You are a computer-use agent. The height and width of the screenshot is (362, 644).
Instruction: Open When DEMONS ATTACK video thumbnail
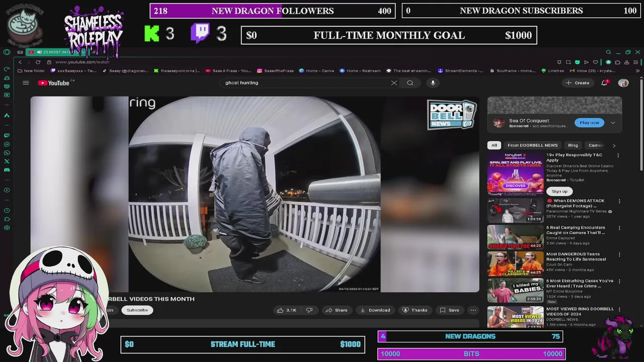click(x=515, y=210)
